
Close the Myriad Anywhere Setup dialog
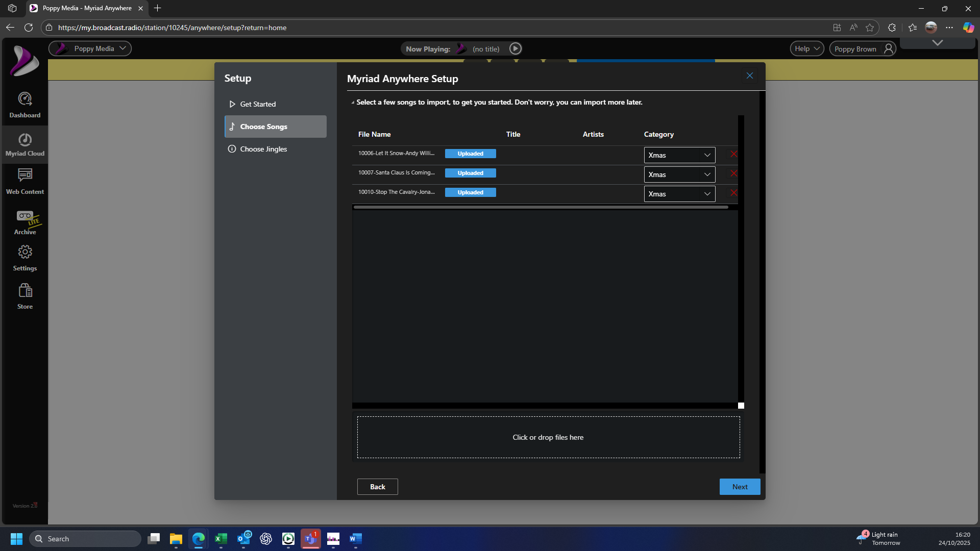coord(749,76)
